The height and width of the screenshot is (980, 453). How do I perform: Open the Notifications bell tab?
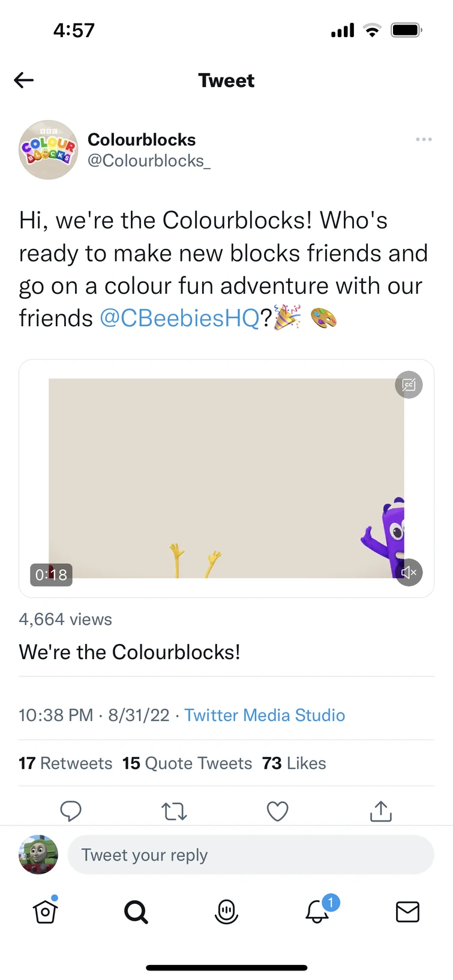(317, 912)
